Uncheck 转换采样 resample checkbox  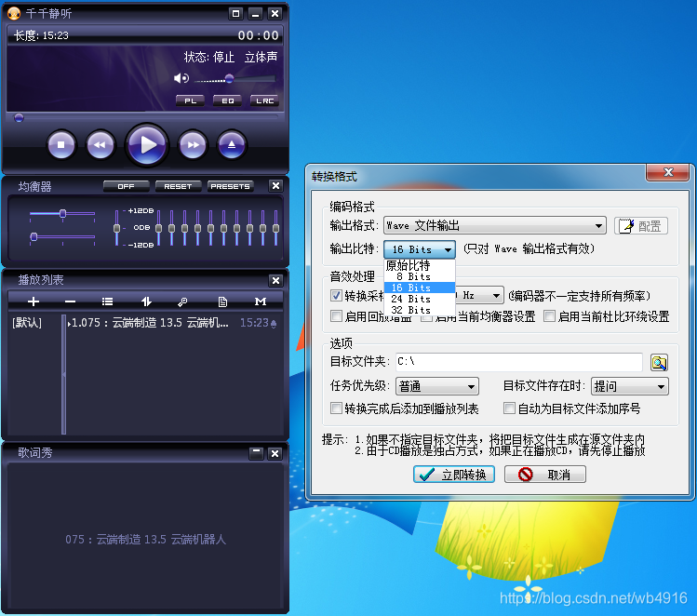337,295
